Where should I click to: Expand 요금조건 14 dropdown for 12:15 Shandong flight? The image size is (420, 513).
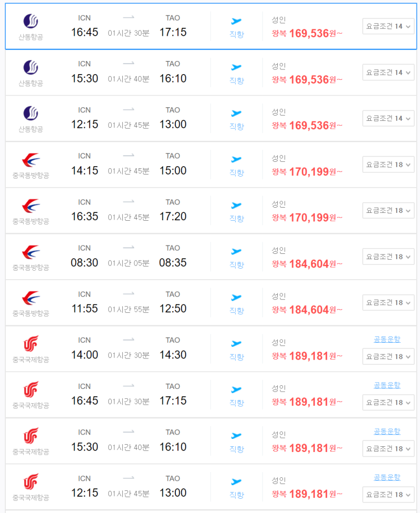point(388,118)
